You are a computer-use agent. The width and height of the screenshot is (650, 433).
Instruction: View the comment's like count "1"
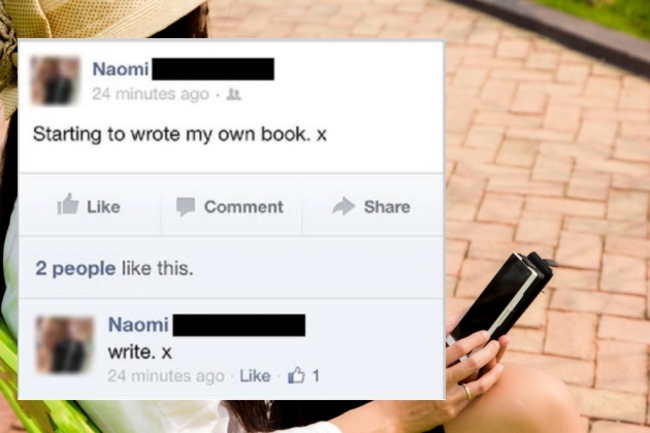(316, 376)
